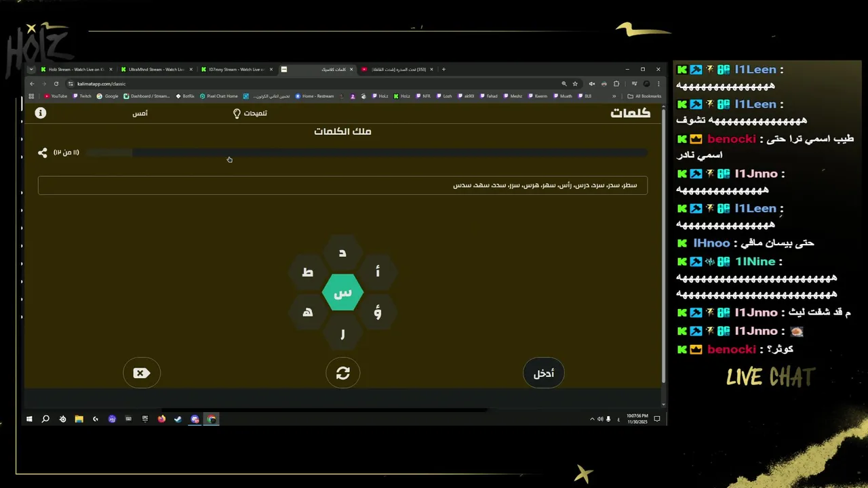This screenshot has width=868, height=488.
Task: Show hidden system tray icons
Action: (x=591, y=419)
